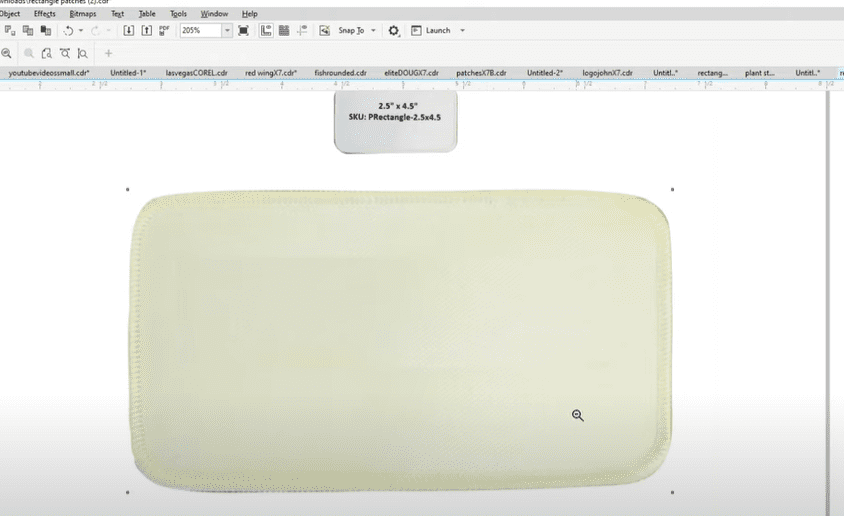Open the Options gear icon
This screenshot has height=516, width=844.
click(x=393, y=31)
